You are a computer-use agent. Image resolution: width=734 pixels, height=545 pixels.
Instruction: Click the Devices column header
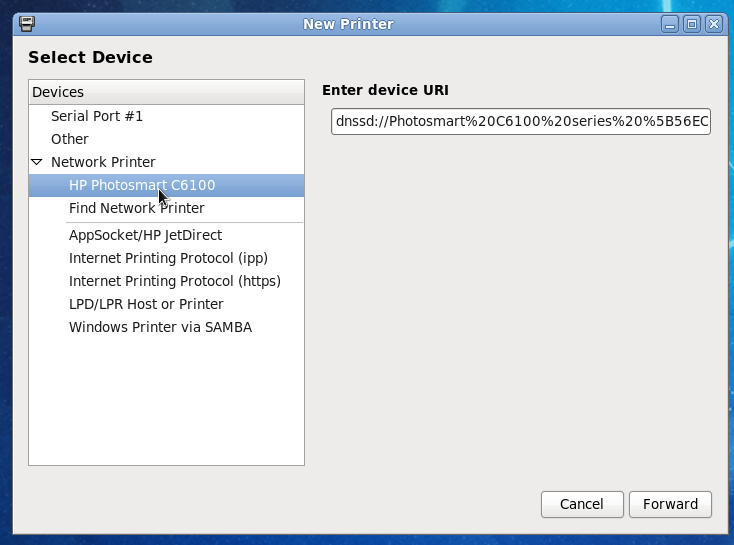click(166, 92)
